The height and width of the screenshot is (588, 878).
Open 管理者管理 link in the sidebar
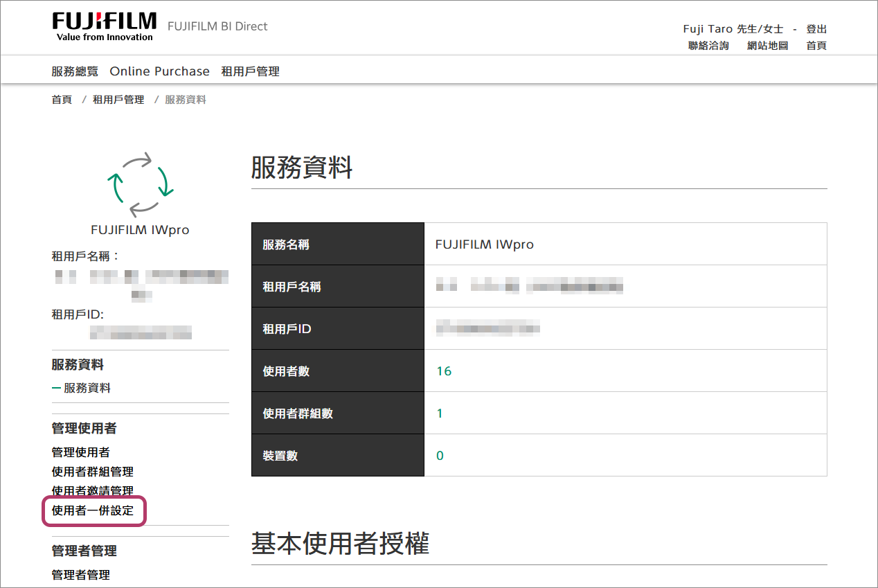click(x=80, y=575)
